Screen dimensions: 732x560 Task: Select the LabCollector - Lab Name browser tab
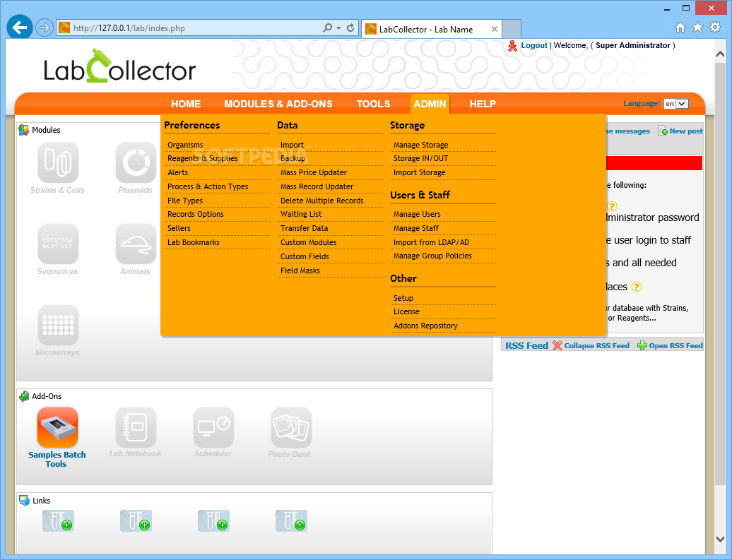(x=431, y=30)
